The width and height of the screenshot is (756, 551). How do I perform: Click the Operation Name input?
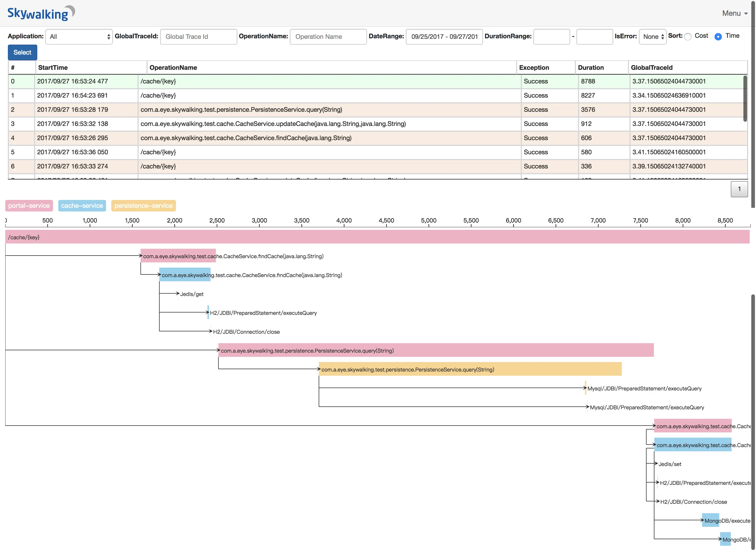click(328, 37)
